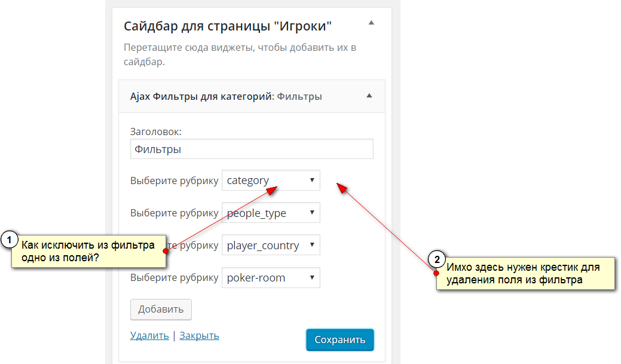Select the red anchor dot of note 2
The height and width of the screenshot is (364, 621).
pos(436,273)
